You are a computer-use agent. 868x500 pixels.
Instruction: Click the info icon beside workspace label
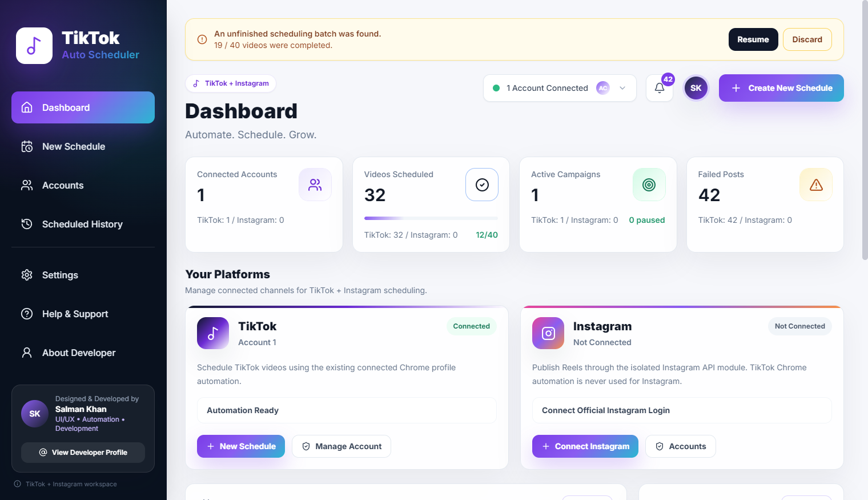click(18, 484)
